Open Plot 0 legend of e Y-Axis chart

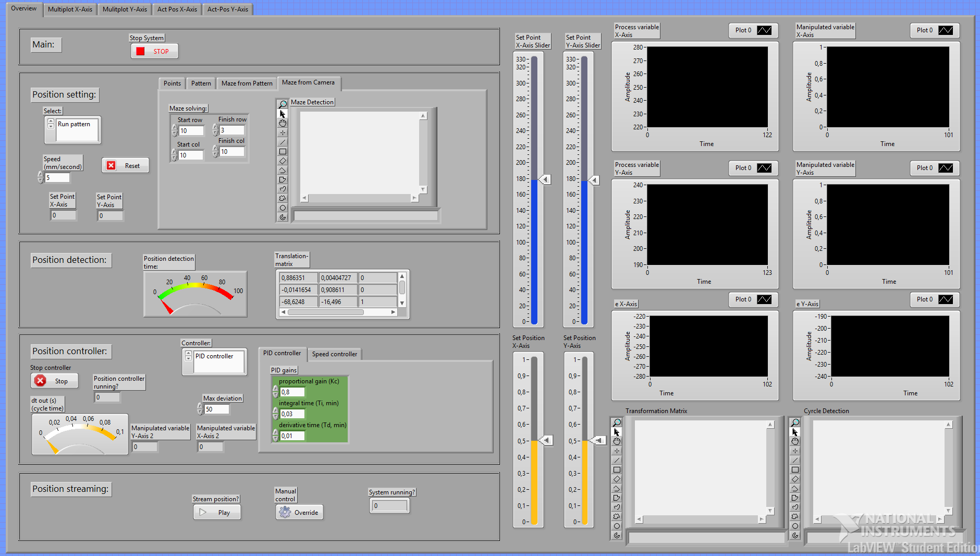[x=935, y=299]
